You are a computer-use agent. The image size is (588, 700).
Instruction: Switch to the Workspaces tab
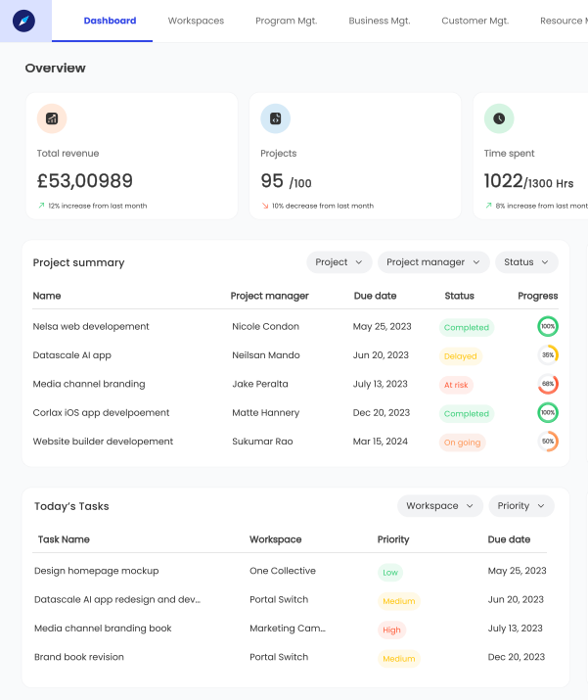tap(196, 21)
